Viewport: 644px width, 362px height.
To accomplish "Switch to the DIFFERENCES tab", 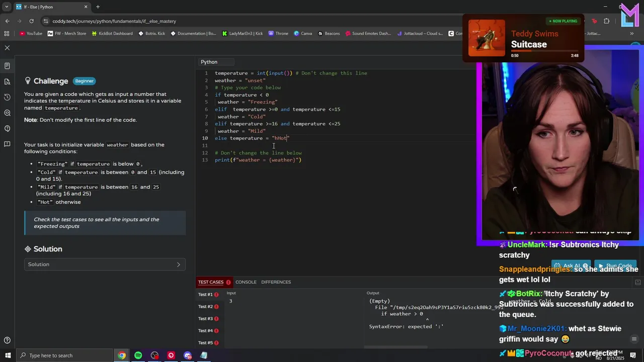I will 276,282.
